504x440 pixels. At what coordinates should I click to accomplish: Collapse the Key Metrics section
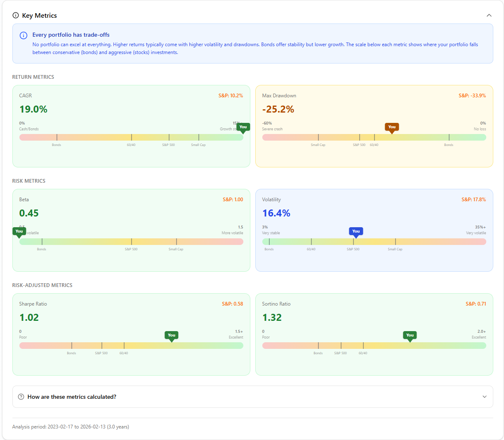489,15
